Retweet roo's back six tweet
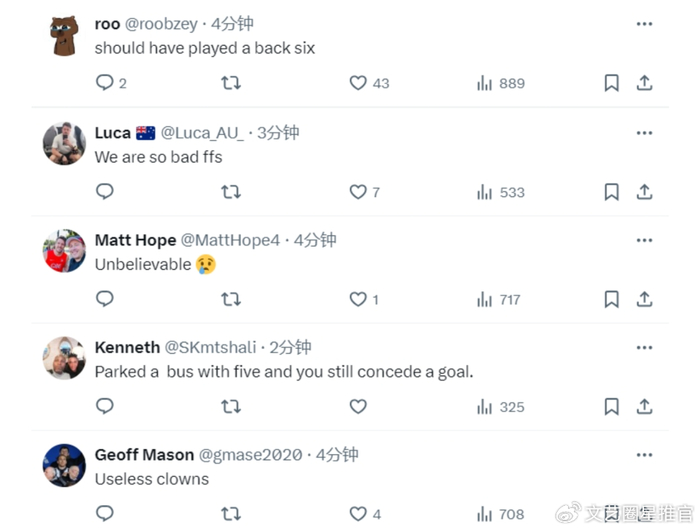The width and height of the screenshot is (700, 530). pos(231,83)
